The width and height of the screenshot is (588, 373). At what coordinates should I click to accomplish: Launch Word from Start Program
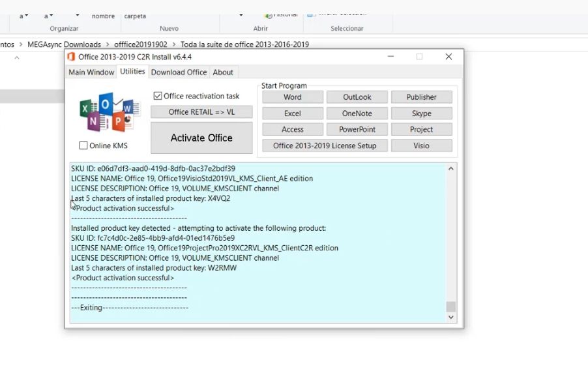coord(293,97)
